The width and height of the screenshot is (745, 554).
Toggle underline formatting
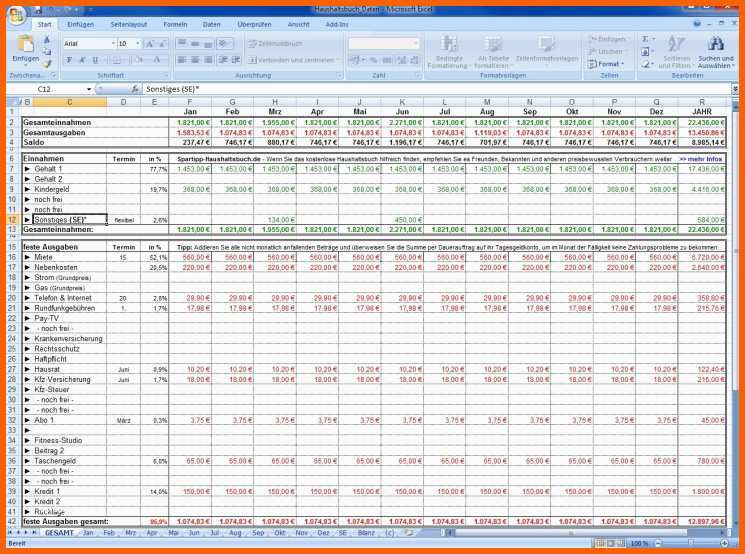tap(95, 60)
